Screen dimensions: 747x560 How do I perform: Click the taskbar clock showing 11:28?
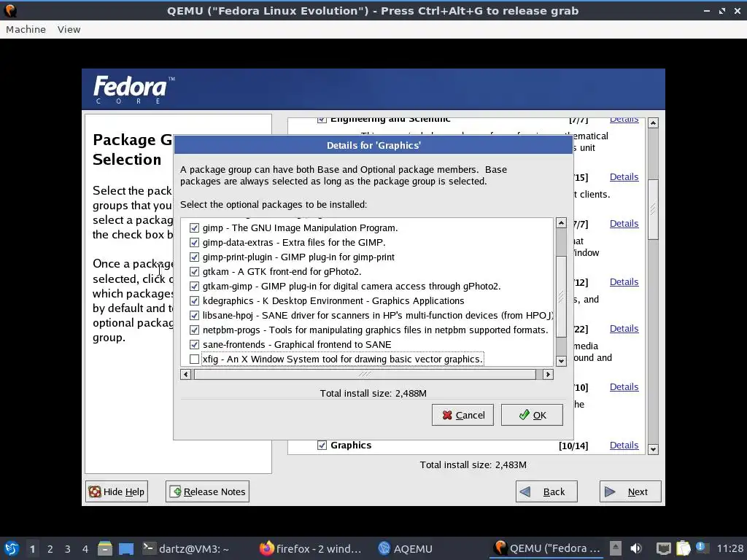point(729,548)
